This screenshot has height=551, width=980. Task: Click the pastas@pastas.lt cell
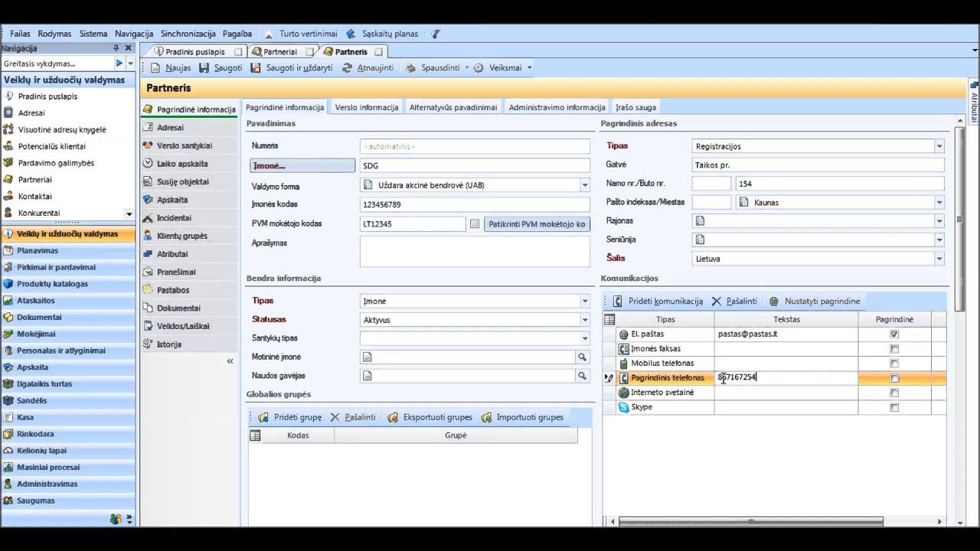coord(786,334)
